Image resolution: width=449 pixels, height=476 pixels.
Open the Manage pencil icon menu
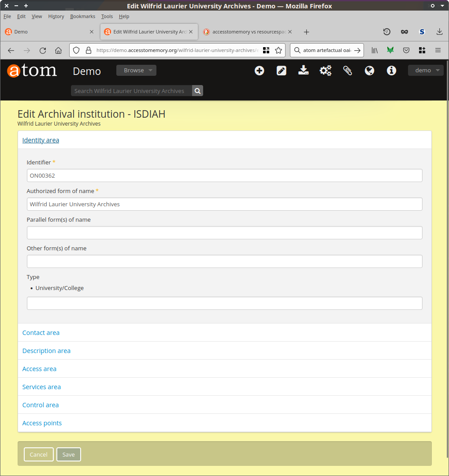[x=282, y=71]
